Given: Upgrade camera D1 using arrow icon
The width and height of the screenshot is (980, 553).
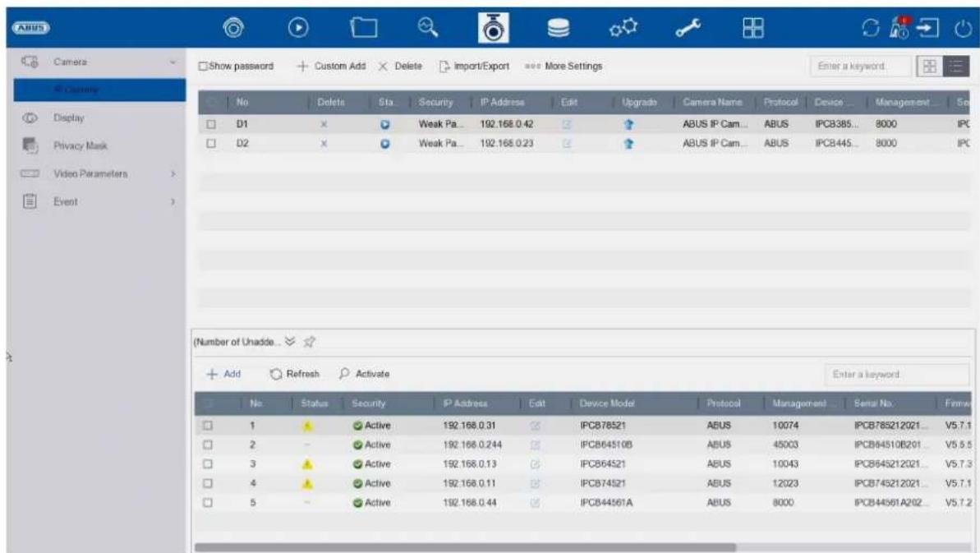Looking at the screenshot, I should pyautogui.click(x=628, y=124).
